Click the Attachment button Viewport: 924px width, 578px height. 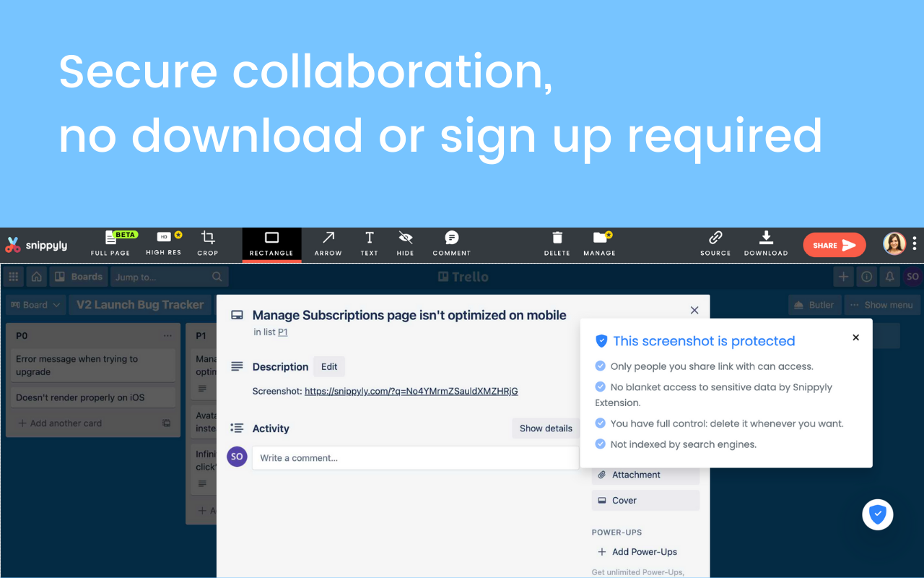pyautogui.click(x=646, y=475)
